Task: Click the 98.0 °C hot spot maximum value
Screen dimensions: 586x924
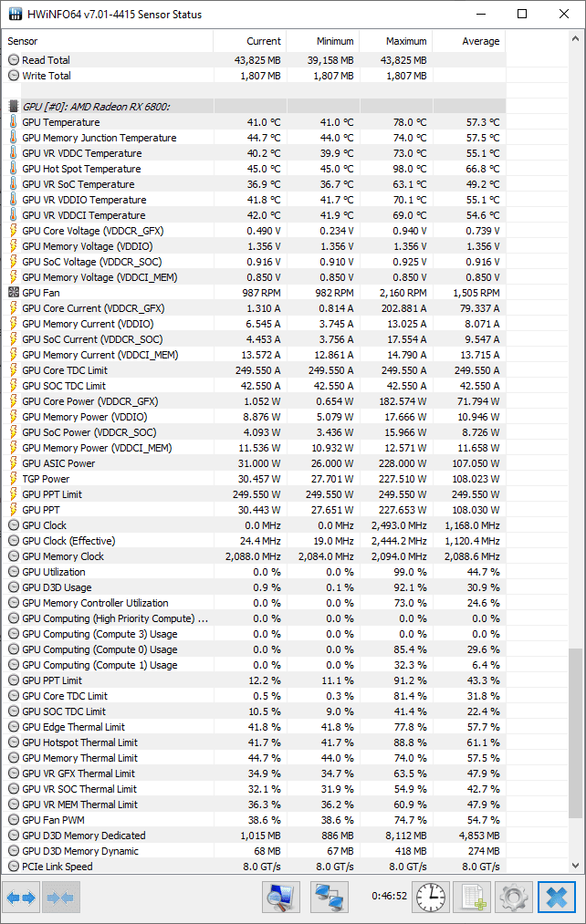Action: (x=410, y=169)
